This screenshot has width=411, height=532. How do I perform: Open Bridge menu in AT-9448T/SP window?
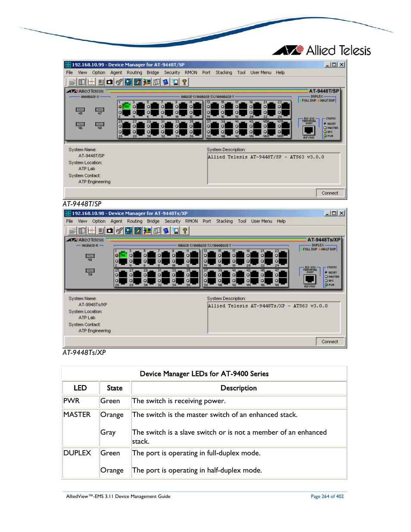point(153,72)
